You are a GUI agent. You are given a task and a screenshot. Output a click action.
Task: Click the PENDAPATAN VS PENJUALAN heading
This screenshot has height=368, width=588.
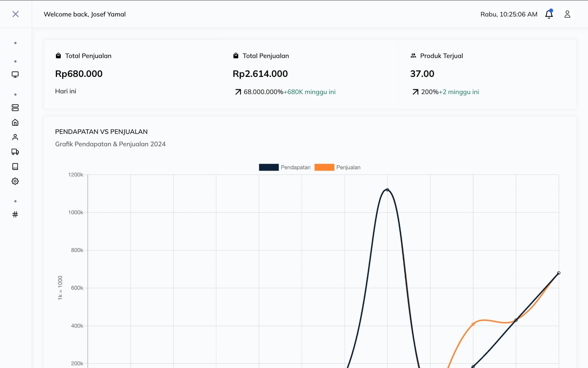coord(101,132)
